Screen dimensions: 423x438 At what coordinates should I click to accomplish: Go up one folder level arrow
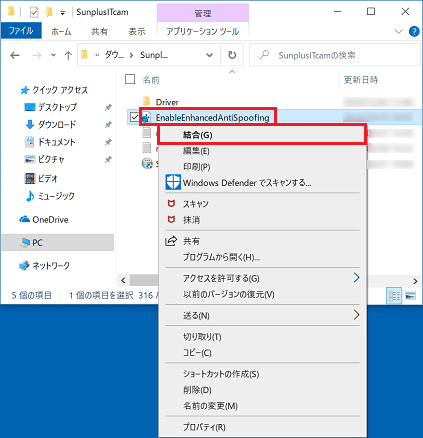[x=68, y=55]
